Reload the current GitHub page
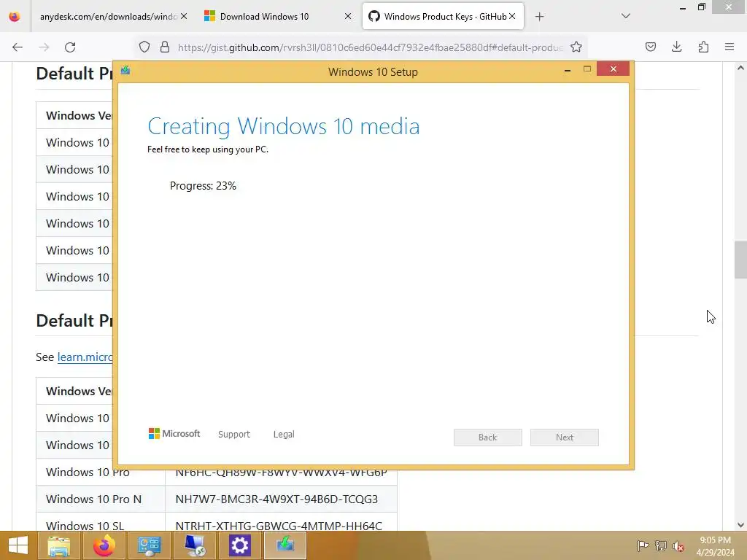747x560 pixels. coord(70,47)
